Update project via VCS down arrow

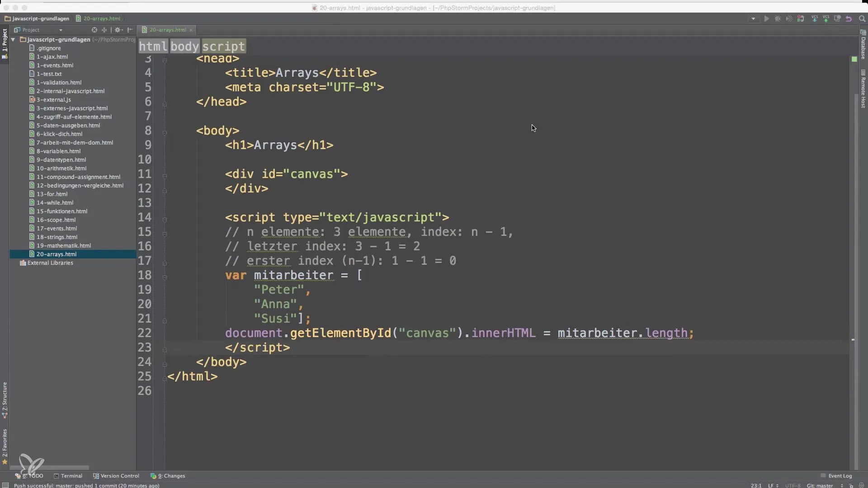click(x=815, y=19)
